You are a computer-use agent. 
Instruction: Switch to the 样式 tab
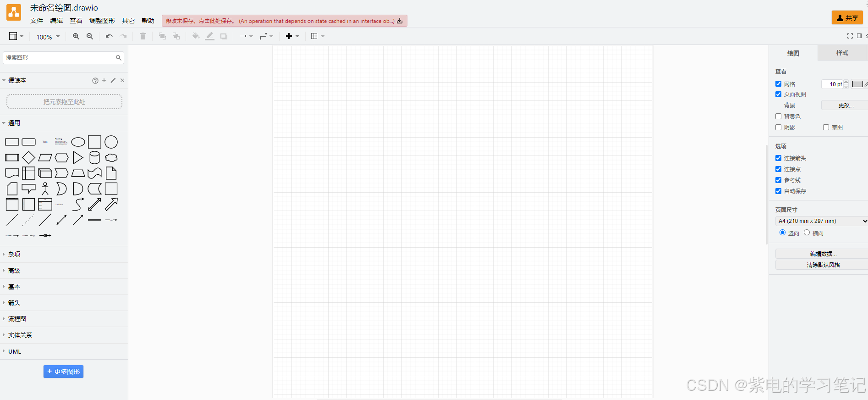click(x=842, y=53)
